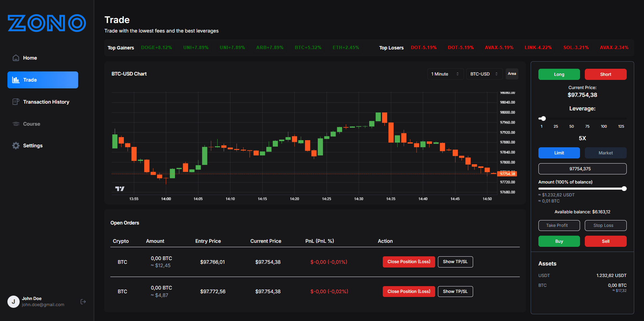Click LINK-4.22% loser ticker
This screenshot has height=321, width=644.
[x=538, y=48]
